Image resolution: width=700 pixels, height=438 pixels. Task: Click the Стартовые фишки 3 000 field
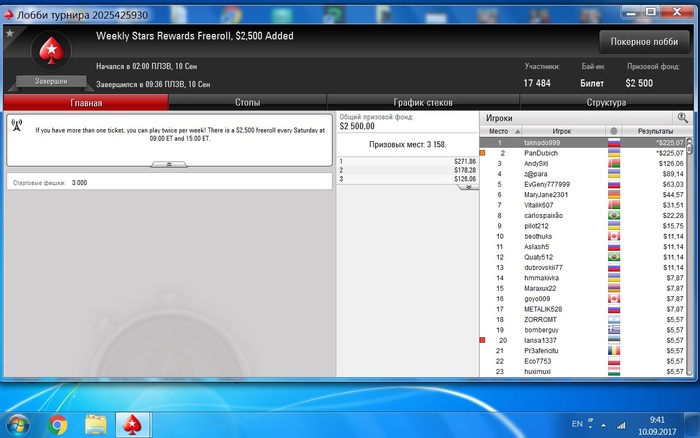pyautogui.click(x=169, y=183)
